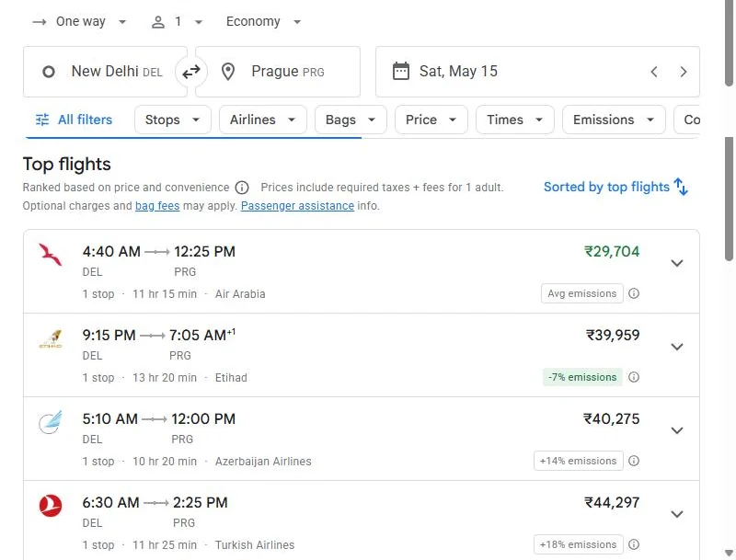Open the Stops filter dropdown

173,120
